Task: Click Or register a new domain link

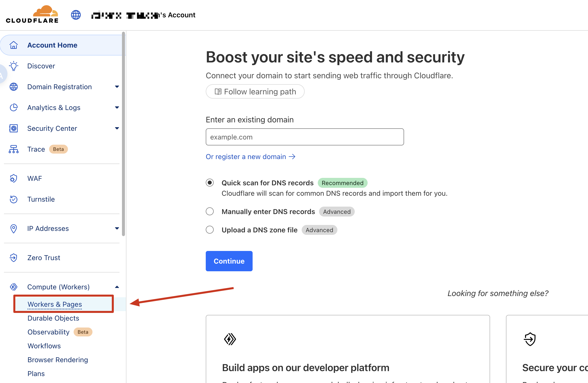Action: point(250,157)
